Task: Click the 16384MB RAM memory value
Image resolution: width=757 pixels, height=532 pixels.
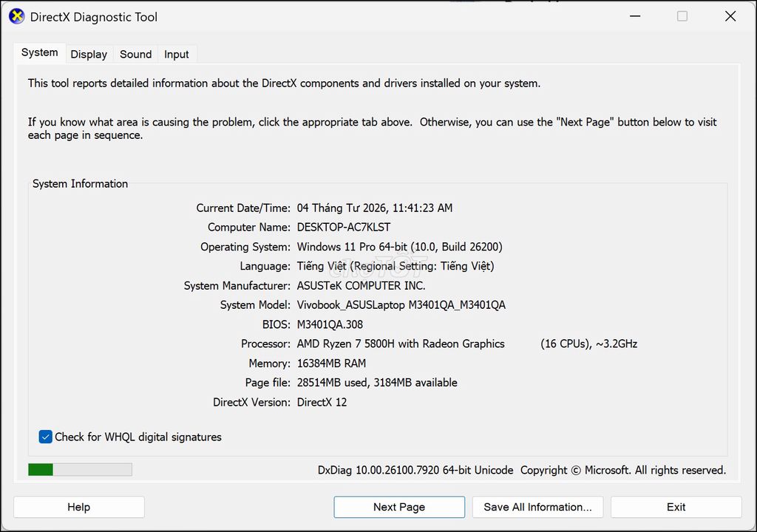Action: click(x=331, y=364)
